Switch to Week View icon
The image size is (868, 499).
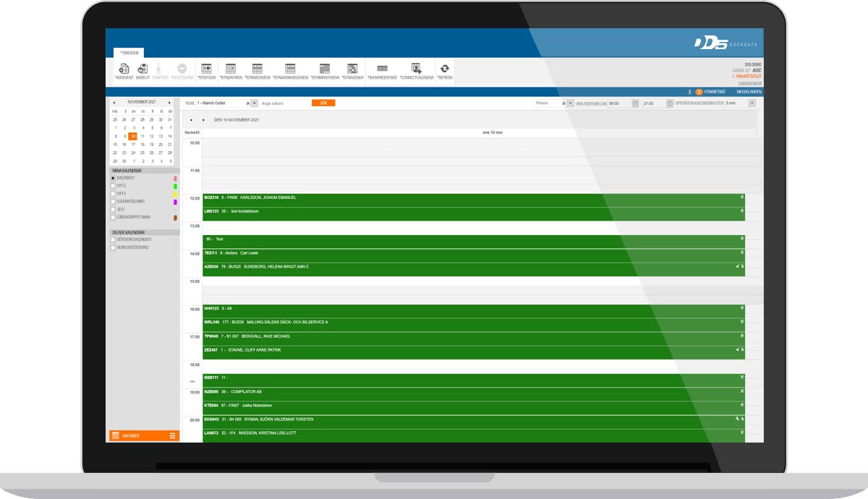(257, 69)
